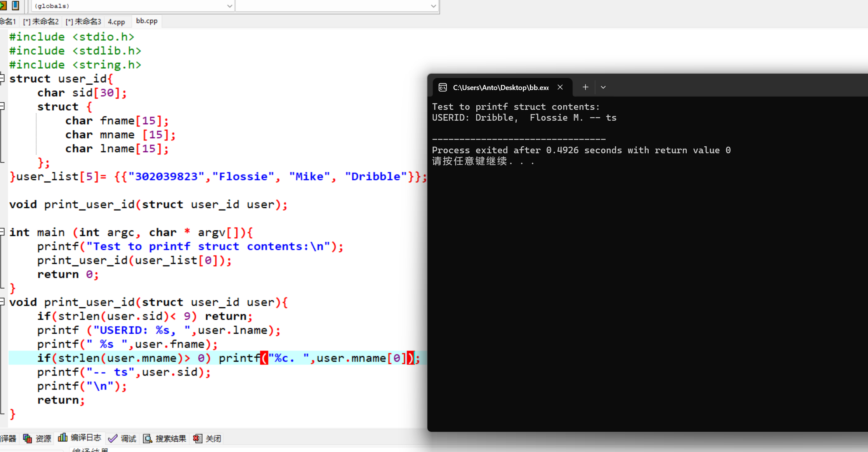The height and width of the screenshot is (452, 868).
Task: Switch to the 编译日志 compile log tab
Action: click(x=80, y=438)
